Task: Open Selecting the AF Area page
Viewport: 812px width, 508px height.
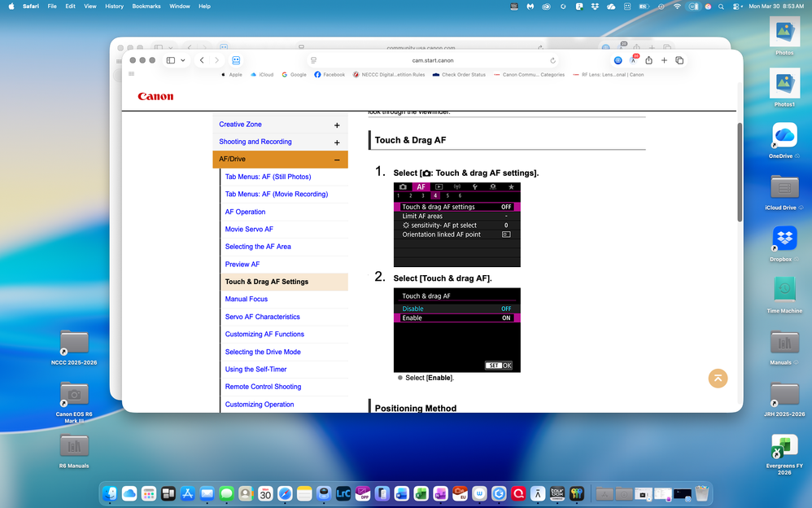Action: click(x=258, y=247)
